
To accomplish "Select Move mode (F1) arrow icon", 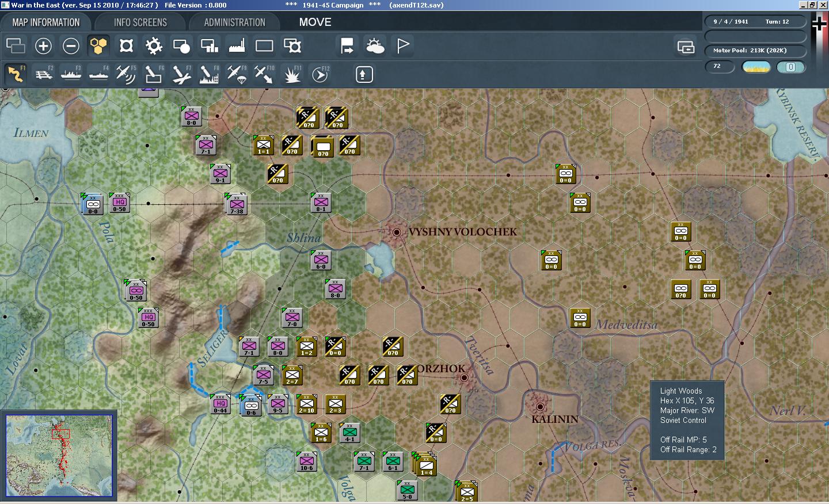I will click(x=16, y=74).
